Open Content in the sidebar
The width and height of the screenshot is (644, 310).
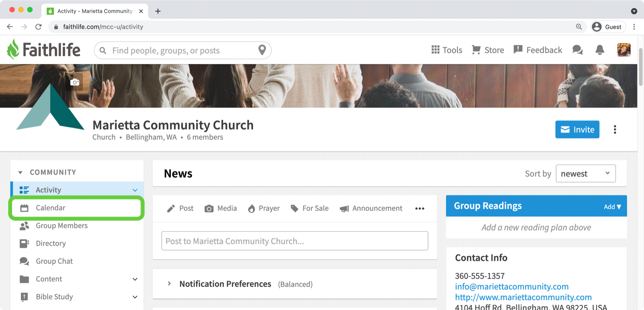coord(77,279)
